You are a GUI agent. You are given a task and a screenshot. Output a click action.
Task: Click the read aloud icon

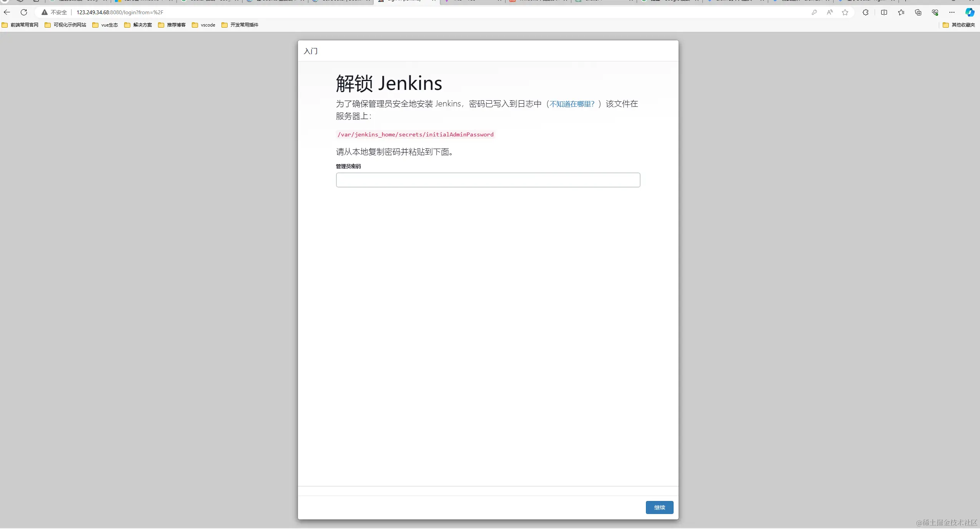830,12
